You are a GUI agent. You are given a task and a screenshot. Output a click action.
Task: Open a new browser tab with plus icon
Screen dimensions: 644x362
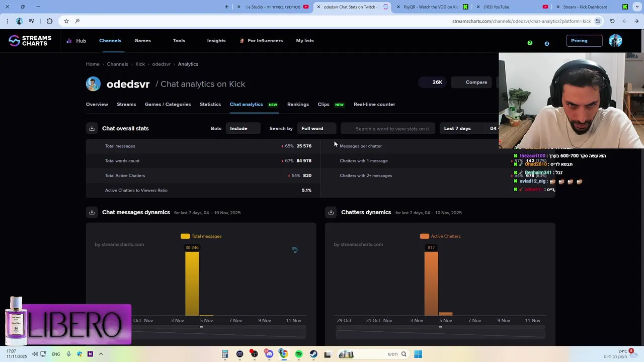click(x=226, y=7)
